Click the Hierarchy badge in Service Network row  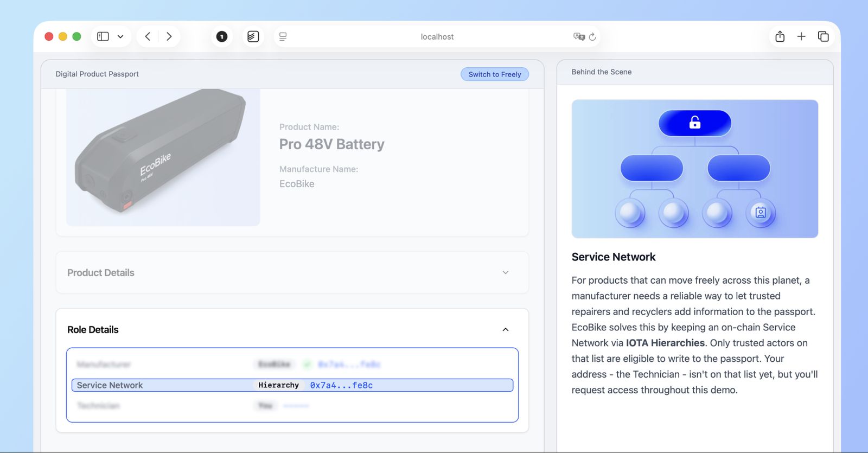(279, 385)
